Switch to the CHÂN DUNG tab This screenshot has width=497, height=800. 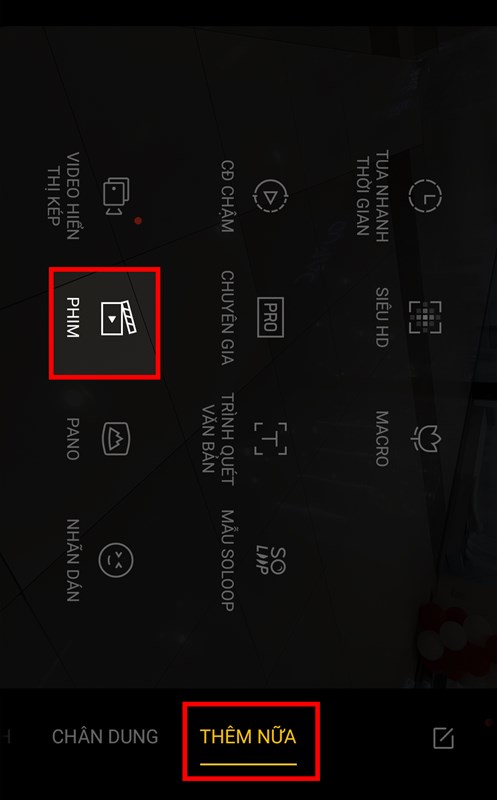[105, 736]
